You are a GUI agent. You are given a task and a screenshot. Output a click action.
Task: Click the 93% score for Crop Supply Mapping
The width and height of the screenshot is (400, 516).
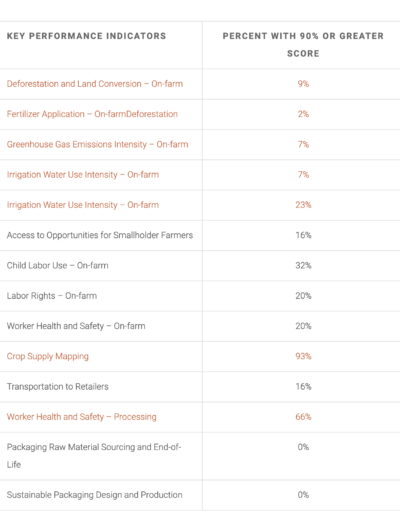[303, 356]
